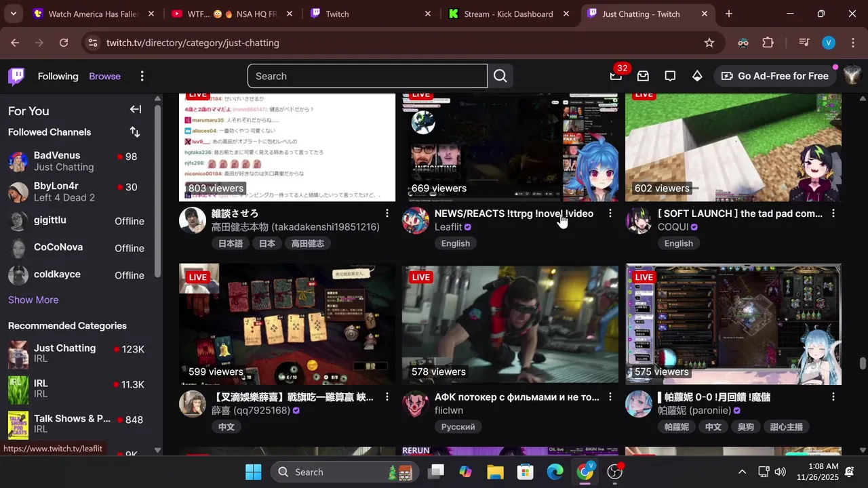868x488 pixels.
Task: Click the page vertical scrollbar thumb
Action: coord(863,363)
